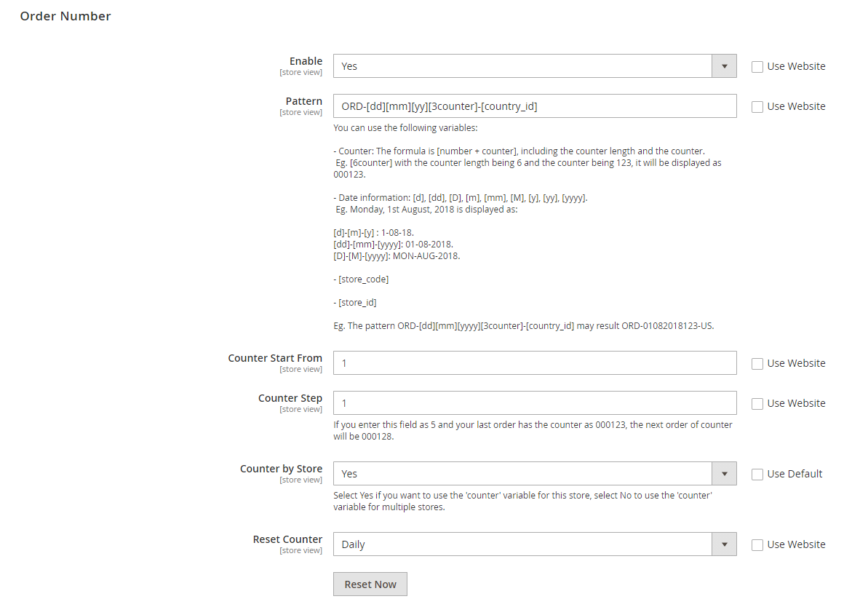The width and height of the screenshot is (868, 607).
Task: Click the Reset Counter label text
Action: [x=287, y=539]
